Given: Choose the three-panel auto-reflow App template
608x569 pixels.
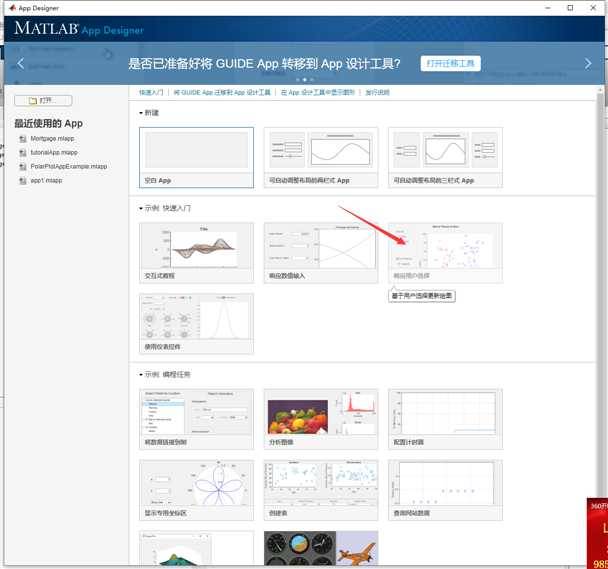Looking at the screenshot, I should [445, 157].
